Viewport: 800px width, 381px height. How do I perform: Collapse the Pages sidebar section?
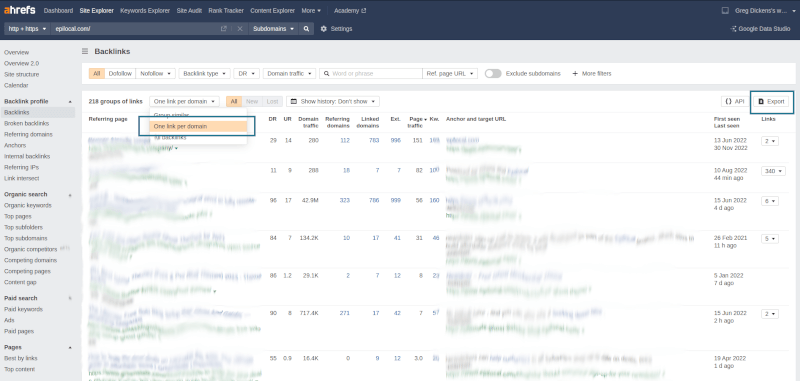[x=70, y=347]
